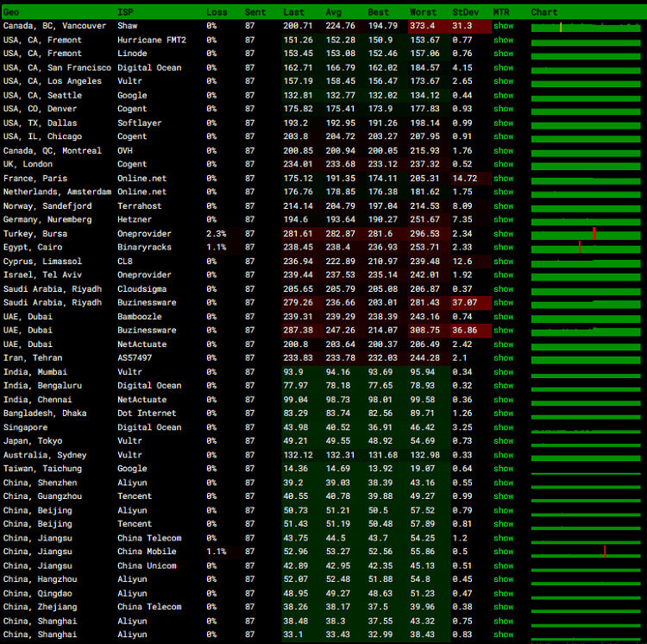The image size is (647, 644).
Task: Click the ISP column header
Action: (125, 12)
